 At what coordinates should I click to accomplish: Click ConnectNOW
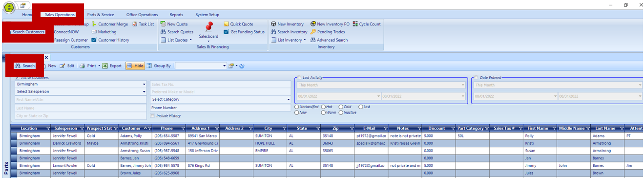[x=66, y=32]
